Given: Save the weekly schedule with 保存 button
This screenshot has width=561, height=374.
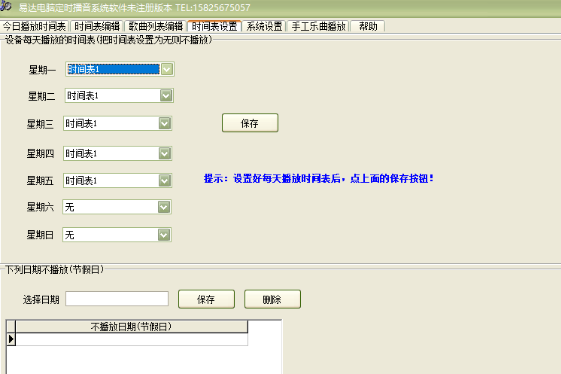Looking at the screenshot, I should [x=250, y=123].
